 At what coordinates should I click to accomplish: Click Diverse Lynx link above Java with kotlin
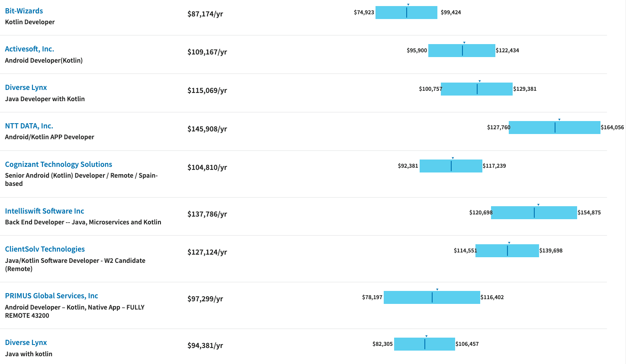[26, 342]
